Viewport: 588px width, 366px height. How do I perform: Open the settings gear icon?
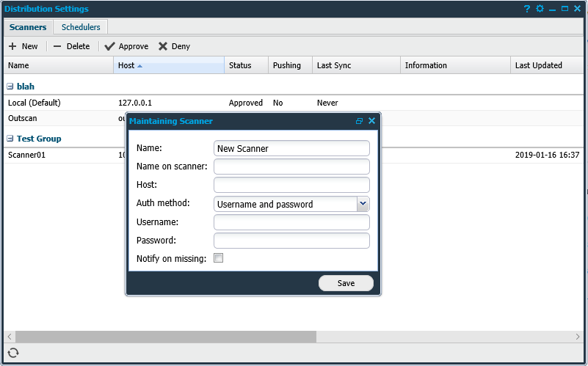click(x=540, y=9)
